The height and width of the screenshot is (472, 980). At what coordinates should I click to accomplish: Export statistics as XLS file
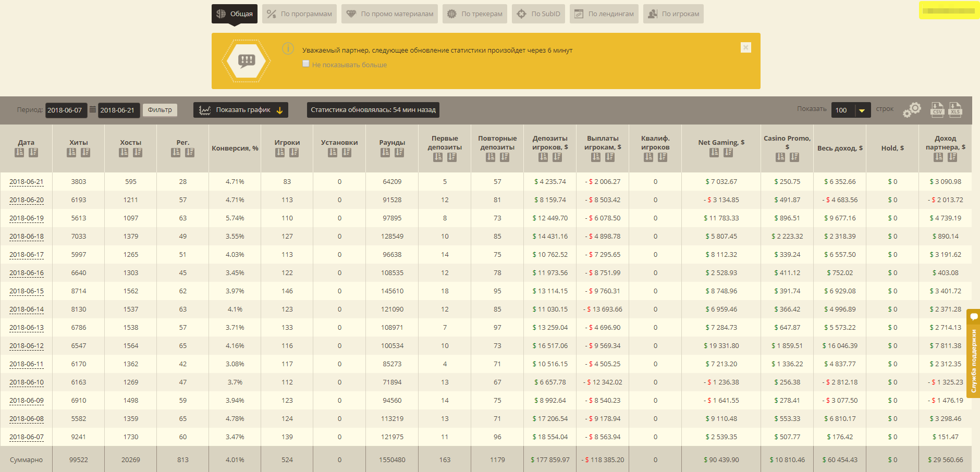(955, 109)
